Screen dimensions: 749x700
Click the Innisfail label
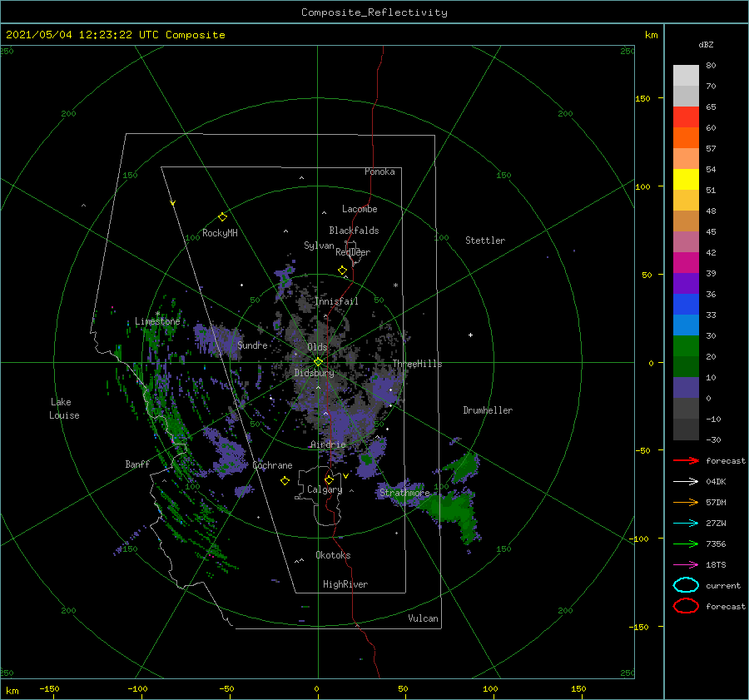click(336, 301)
